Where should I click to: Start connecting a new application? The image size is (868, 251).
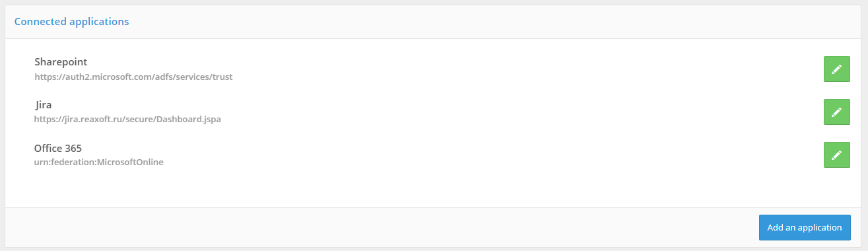tap(805, 227)
